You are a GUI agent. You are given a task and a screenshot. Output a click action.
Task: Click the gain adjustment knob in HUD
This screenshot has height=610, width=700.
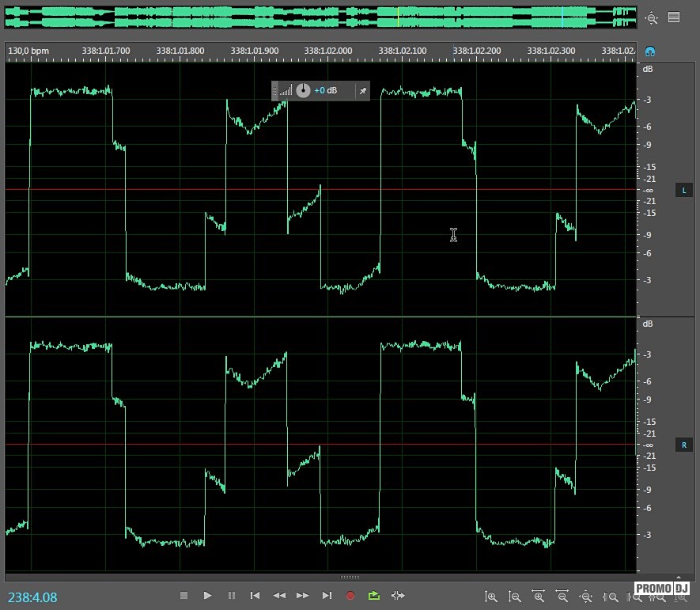[x=303, y=91]
